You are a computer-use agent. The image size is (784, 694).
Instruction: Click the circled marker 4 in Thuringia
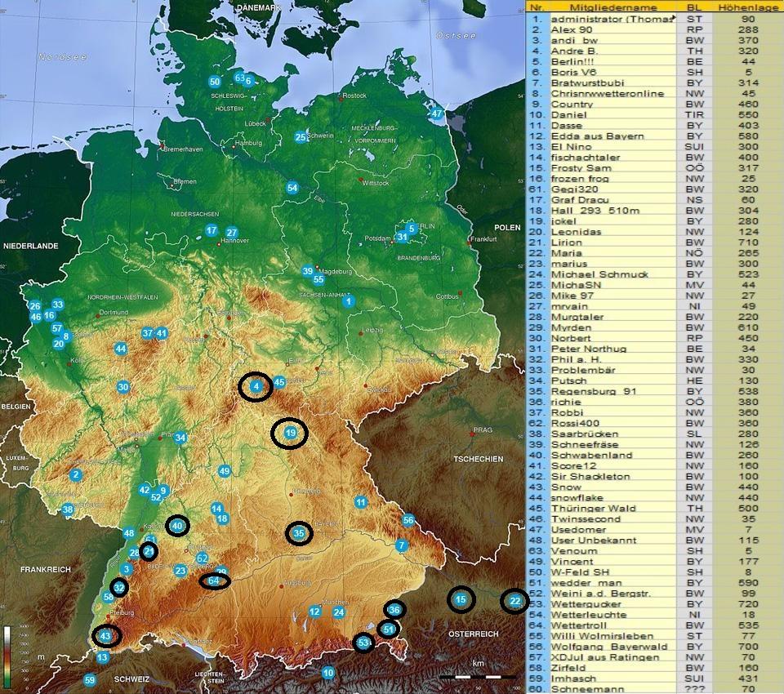pos(256,387)
